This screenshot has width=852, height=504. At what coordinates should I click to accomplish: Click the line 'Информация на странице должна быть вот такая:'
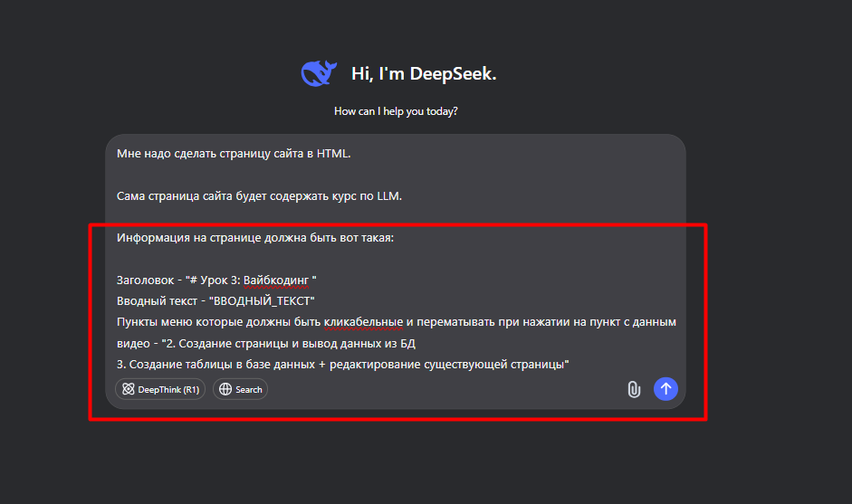coord(255,238)
